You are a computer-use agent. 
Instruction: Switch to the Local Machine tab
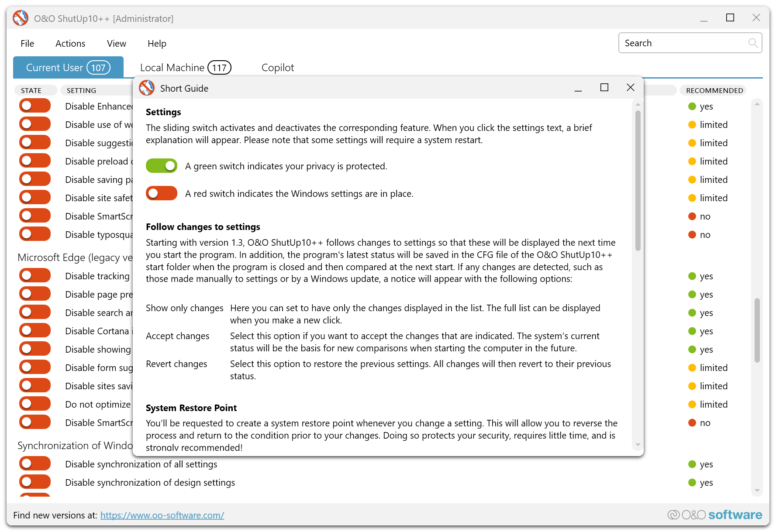point(185,68)
